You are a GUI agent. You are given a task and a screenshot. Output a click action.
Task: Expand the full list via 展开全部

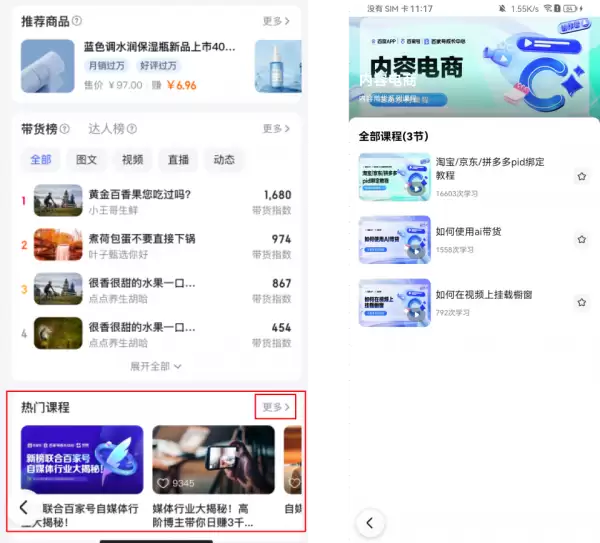point(155,366)
